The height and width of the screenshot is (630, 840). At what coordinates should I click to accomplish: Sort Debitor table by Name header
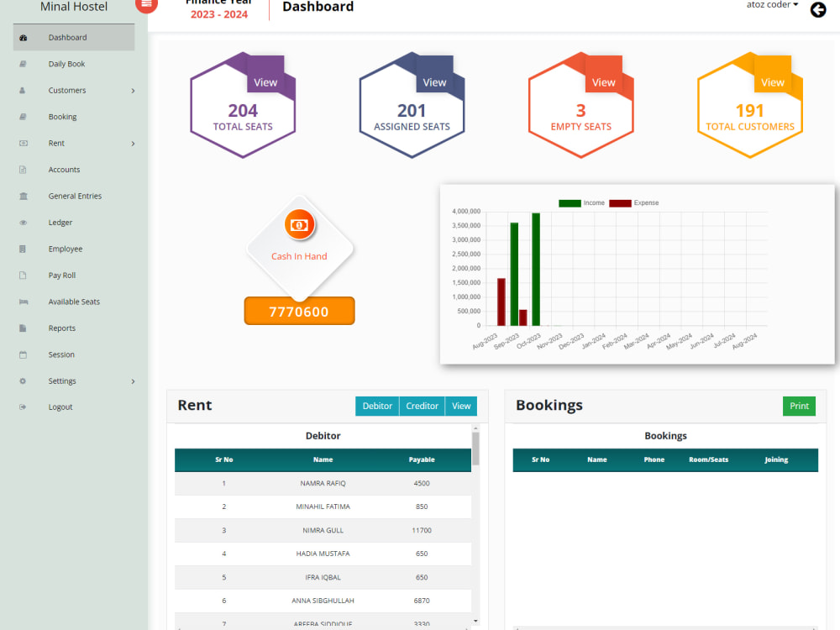coord(323,459)
